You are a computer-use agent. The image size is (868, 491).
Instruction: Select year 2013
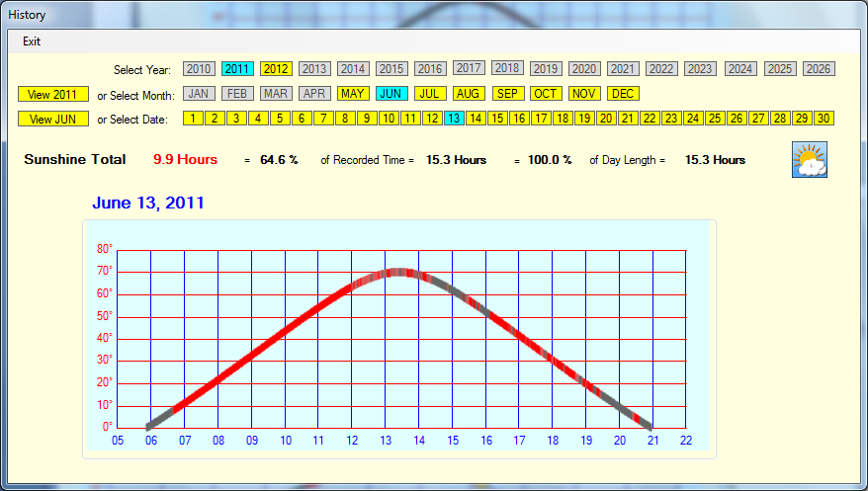(314, 69)
